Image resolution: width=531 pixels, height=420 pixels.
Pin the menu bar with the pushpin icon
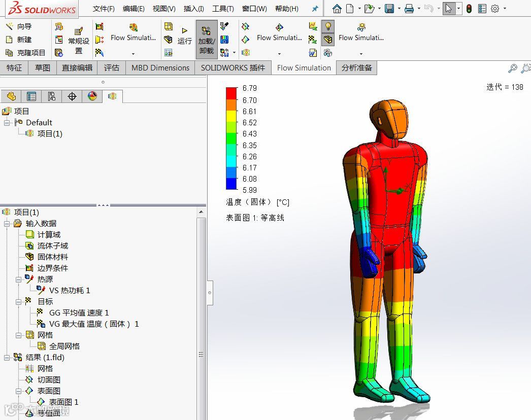click(x=315, y=9)
